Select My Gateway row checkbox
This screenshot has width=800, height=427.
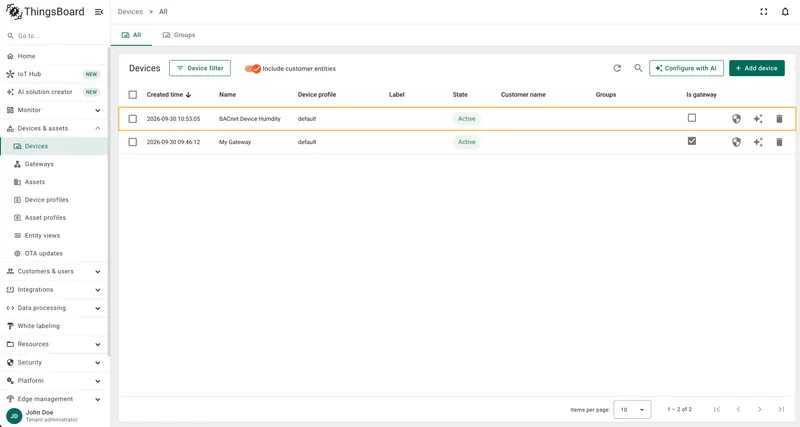click(x=133, y=142)
